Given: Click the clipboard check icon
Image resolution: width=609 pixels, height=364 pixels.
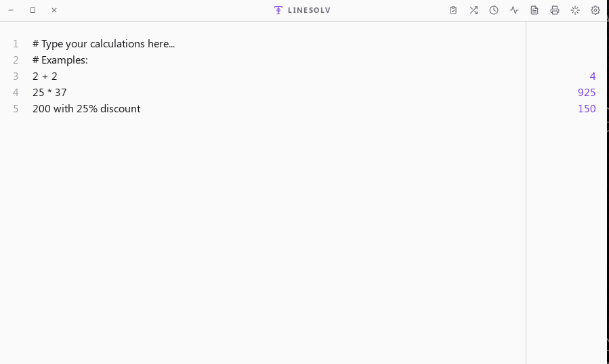Looking at the screenshot, I should pyautogui.click(x=453, y=10).
